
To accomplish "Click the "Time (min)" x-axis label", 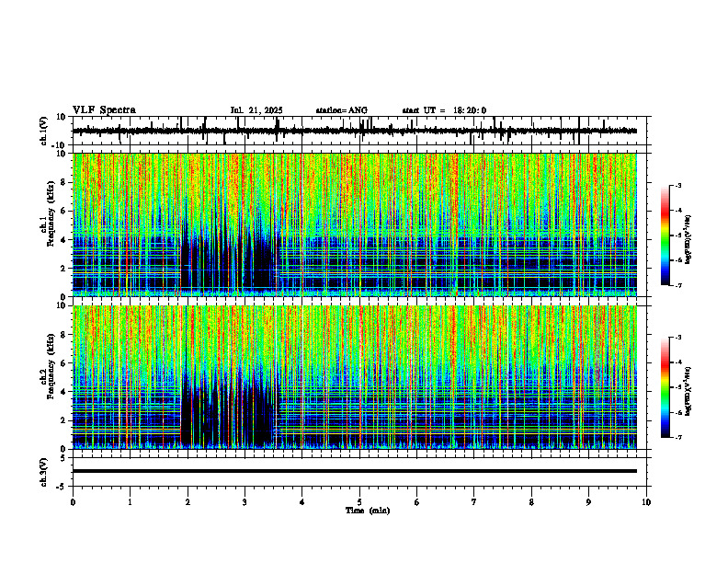I will [368, 511].
